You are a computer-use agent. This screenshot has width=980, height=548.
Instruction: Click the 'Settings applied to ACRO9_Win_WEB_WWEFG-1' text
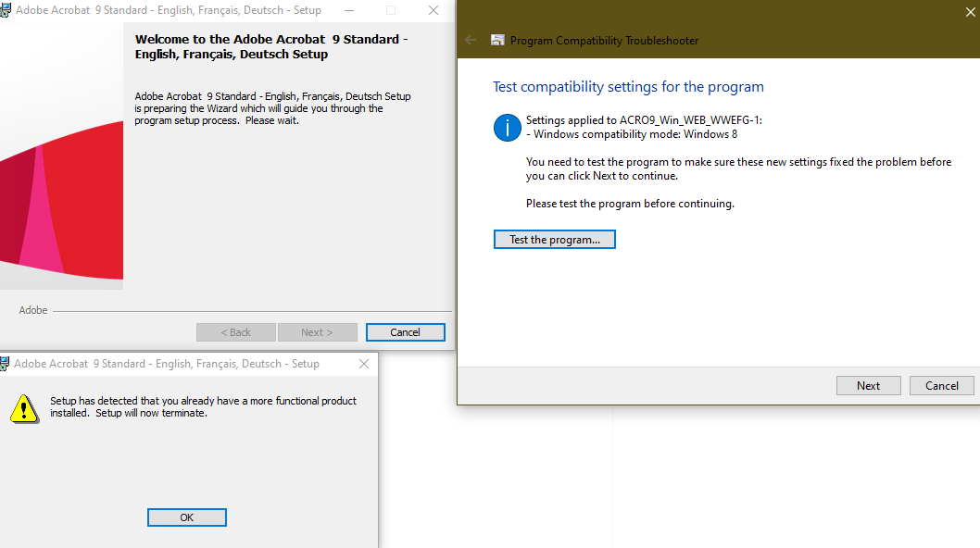click(x=644, y=120)
